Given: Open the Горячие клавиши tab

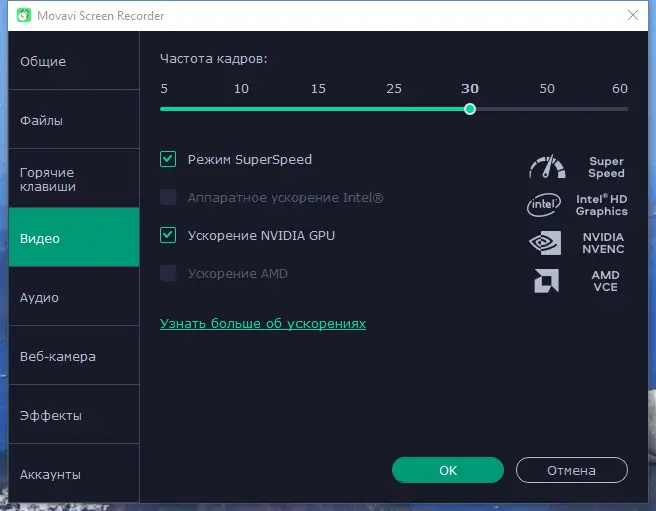Looking at the screenshot, I should (x=73, y=180).
